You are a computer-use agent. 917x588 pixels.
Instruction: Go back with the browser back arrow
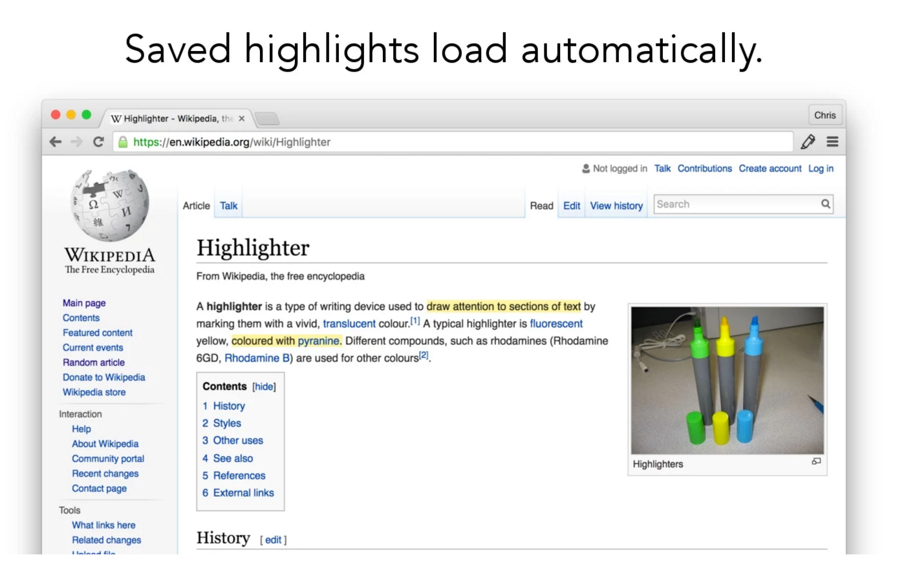pos(56,142)
